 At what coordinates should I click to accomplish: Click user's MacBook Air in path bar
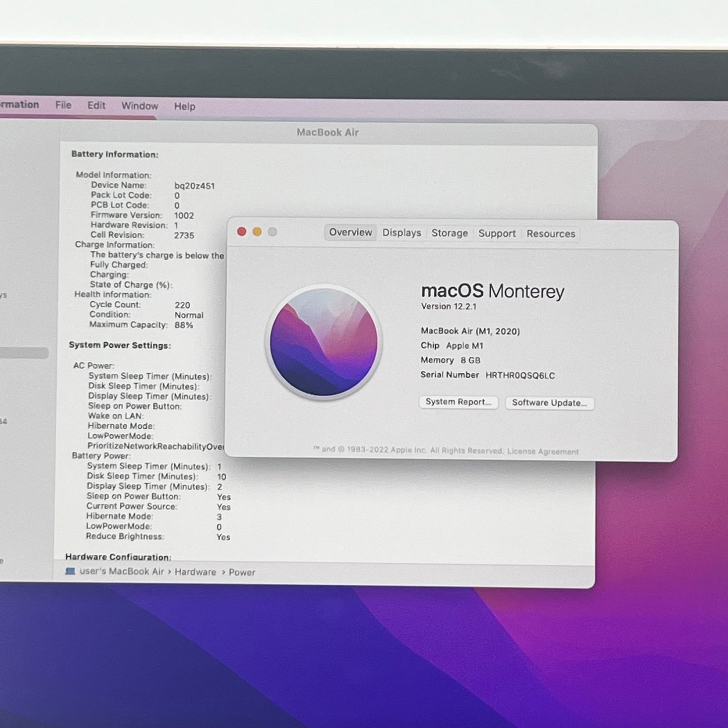coord(122,571)
